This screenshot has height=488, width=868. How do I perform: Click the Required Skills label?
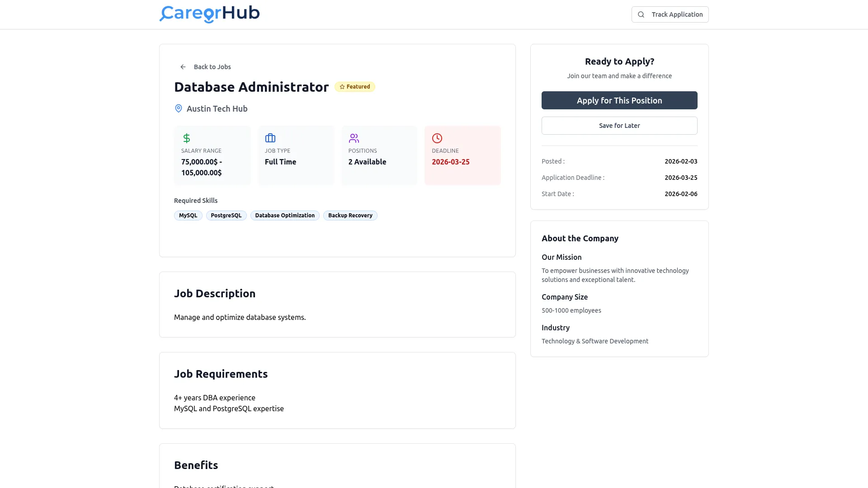pos(196,201)
